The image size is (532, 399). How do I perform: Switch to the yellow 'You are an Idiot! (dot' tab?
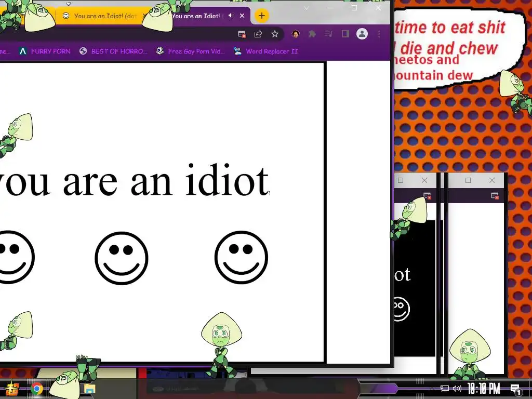(102, 16)
